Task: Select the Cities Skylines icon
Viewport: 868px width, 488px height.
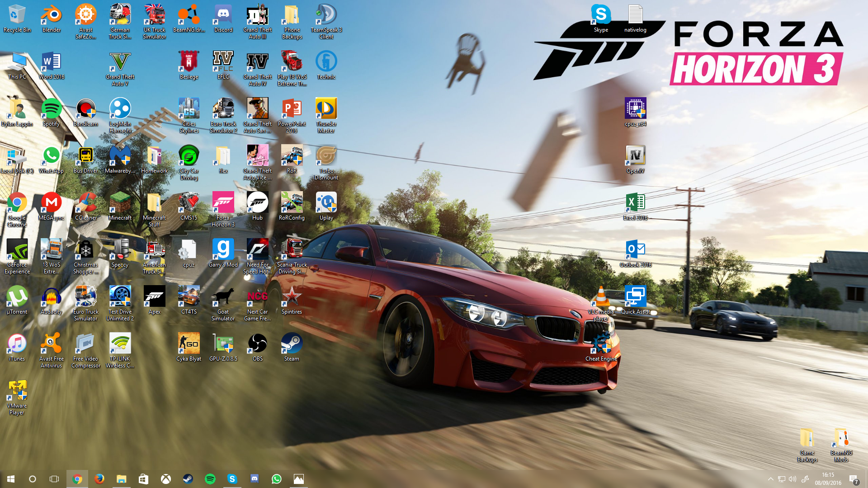Action: click(x=189, y=116)
